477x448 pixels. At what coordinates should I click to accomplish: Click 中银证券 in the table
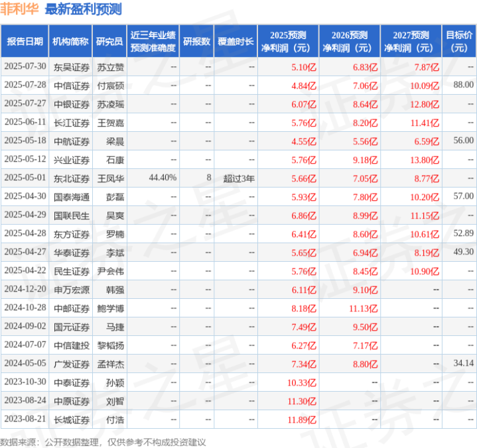72,104
